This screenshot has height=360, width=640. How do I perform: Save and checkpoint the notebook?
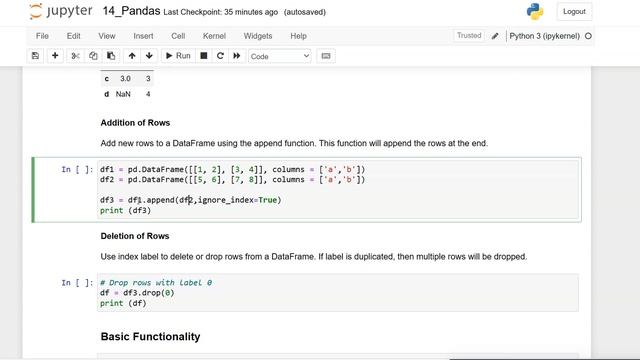[35, 56]
